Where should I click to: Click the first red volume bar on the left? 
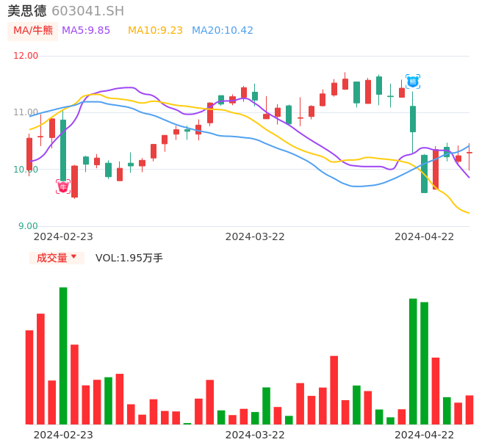pos(29,377)
